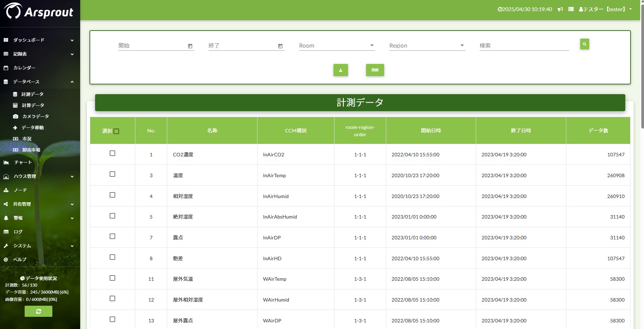Open the テスター【tester】 user dropdown
This screenshot has height=329, width=644.
coord(605,9)
